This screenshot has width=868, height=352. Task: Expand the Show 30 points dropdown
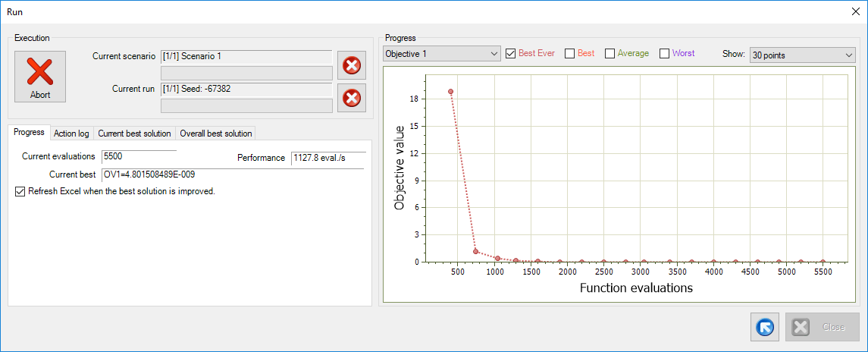[x=801, y=55]
